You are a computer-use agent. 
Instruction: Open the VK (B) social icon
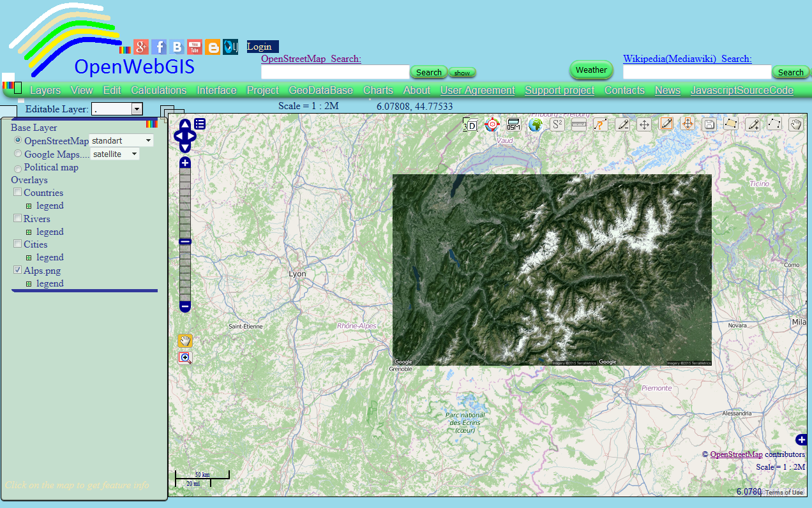pos(177,47)
